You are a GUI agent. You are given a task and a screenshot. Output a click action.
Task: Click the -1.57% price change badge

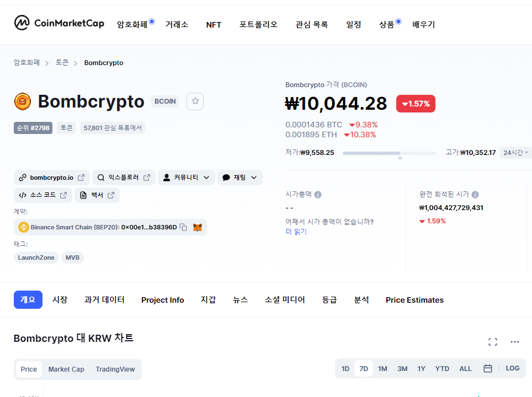[416, 104]
